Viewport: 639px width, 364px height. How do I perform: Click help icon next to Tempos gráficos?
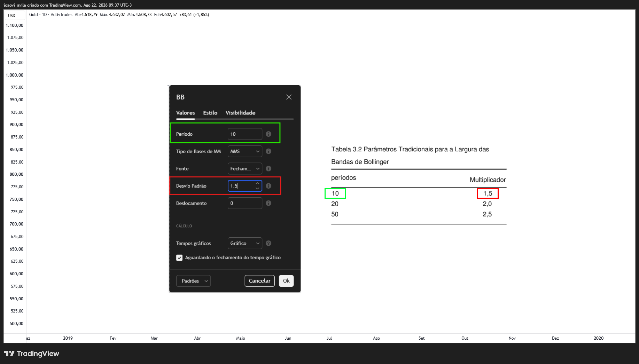click(268, 243)
